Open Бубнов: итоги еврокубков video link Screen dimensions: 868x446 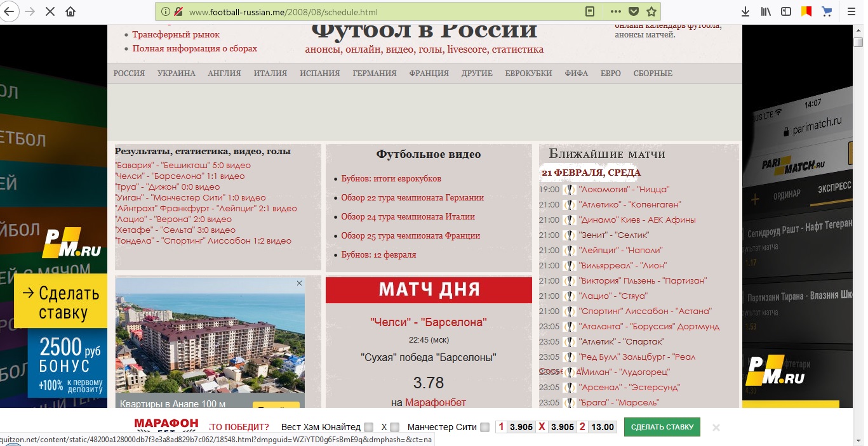391,179
